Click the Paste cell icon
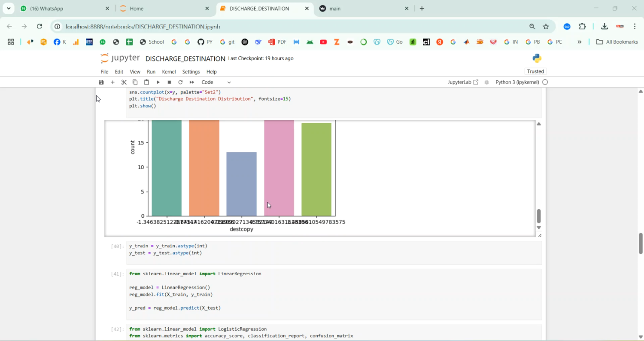This screenshot has width=644, height=341. pyautogui.click(x=146, y=82)
